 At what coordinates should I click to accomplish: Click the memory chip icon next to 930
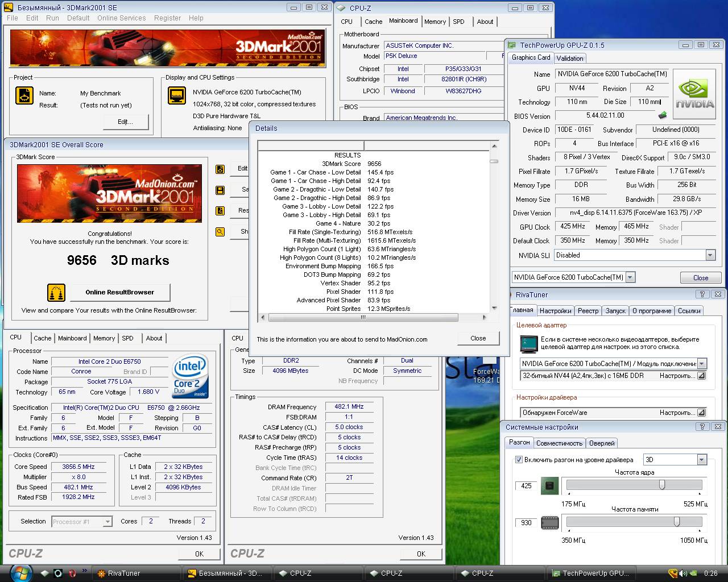[x=549, y=522]
